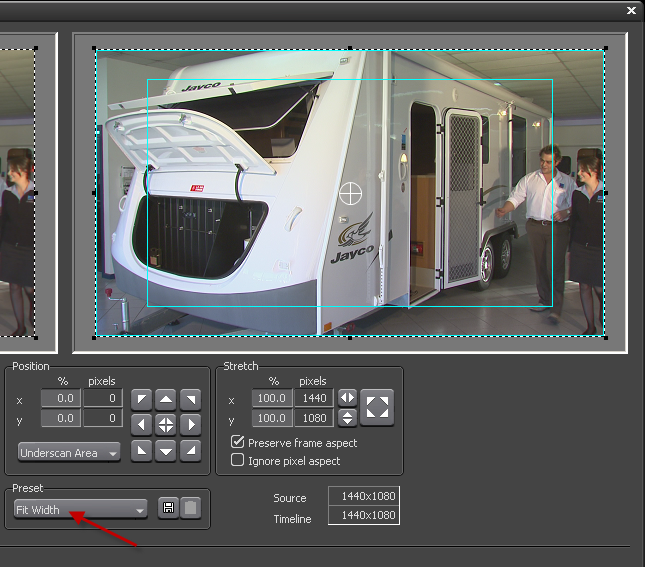Move frame to bottom-right corner
645x567 pixels.
click(x=190, y=451)
